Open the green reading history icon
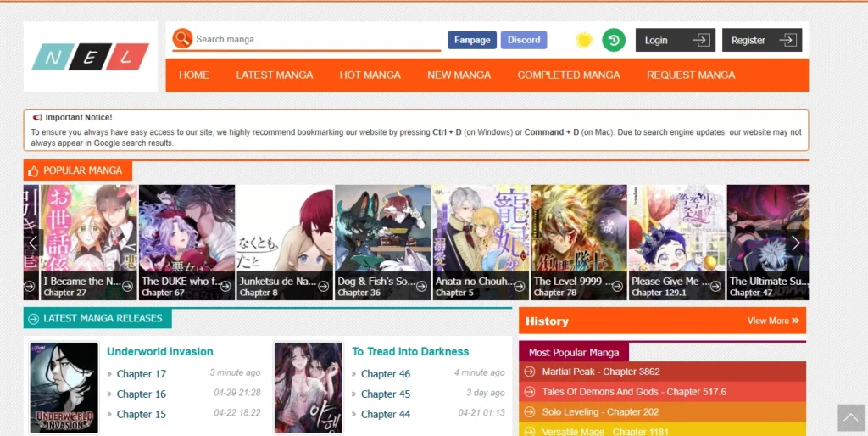 tap(614, 40)
